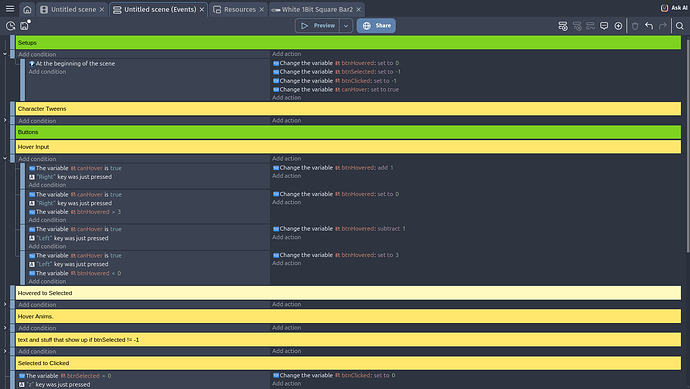690x389 pixels.
Task: Open the Ask AI assistant
Action: coord(675,8)
